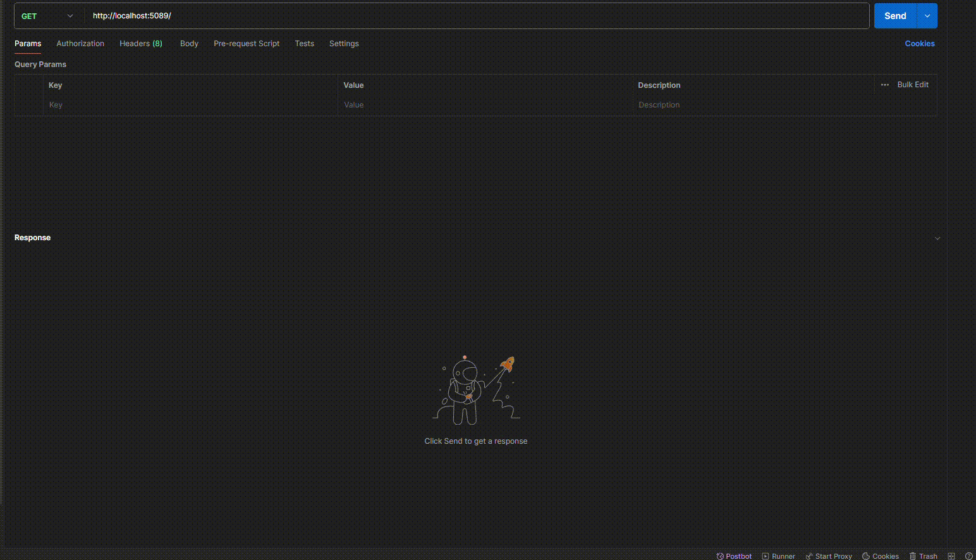This screenshot has width=976, height=560.
Task: Click Start Proxy in the status bar
Action: pos(829,556)
